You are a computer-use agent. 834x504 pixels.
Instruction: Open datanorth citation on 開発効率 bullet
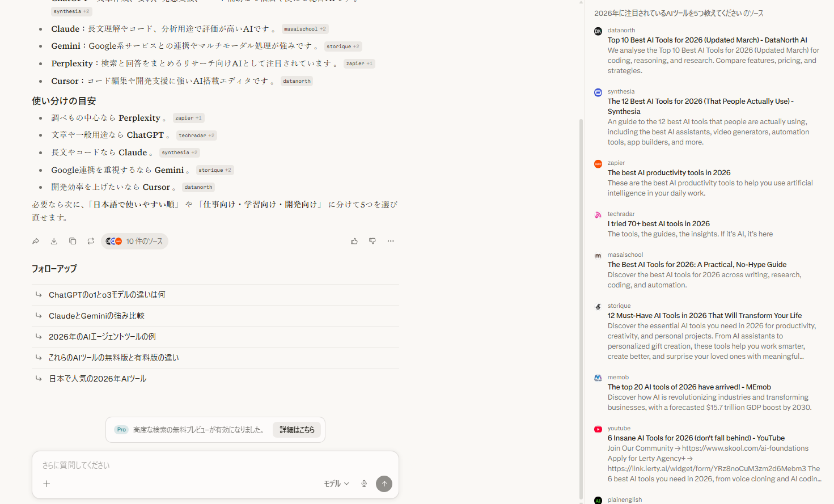tap(198, 187)
